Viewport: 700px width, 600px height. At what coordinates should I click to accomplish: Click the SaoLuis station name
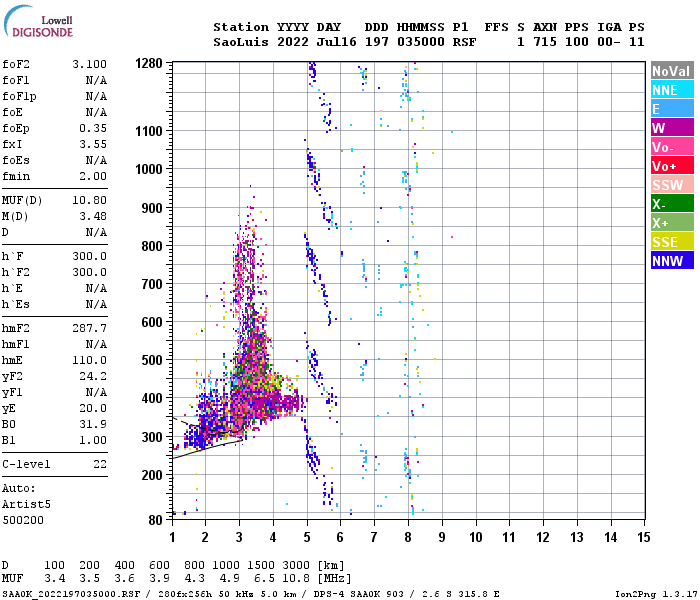(241, 42)
